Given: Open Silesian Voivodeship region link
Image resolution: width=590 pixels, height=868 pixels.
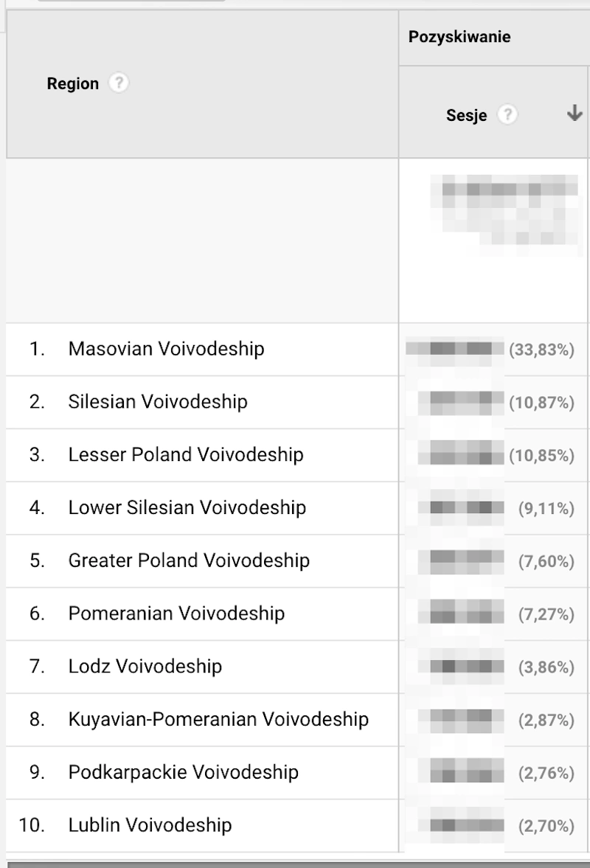Looking at the screenshot, I should (158, 402).
